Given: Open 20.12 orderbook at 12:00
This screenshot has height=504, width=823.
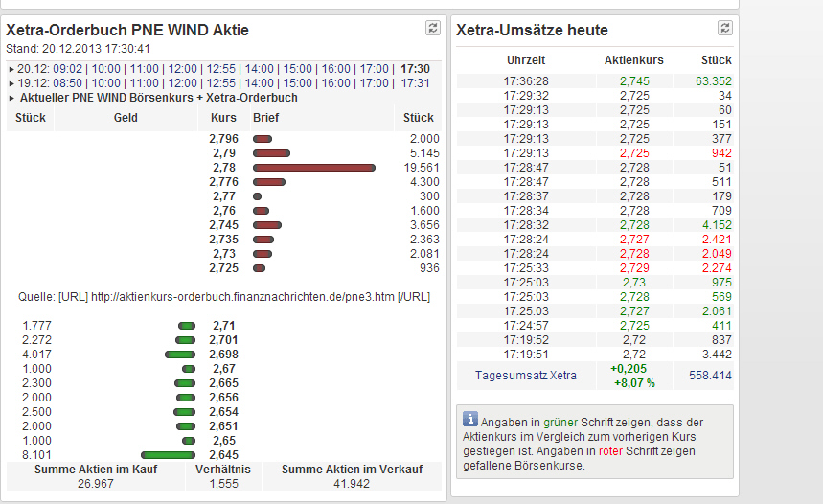Looking at the screenshot, I should tap(183, 69).
